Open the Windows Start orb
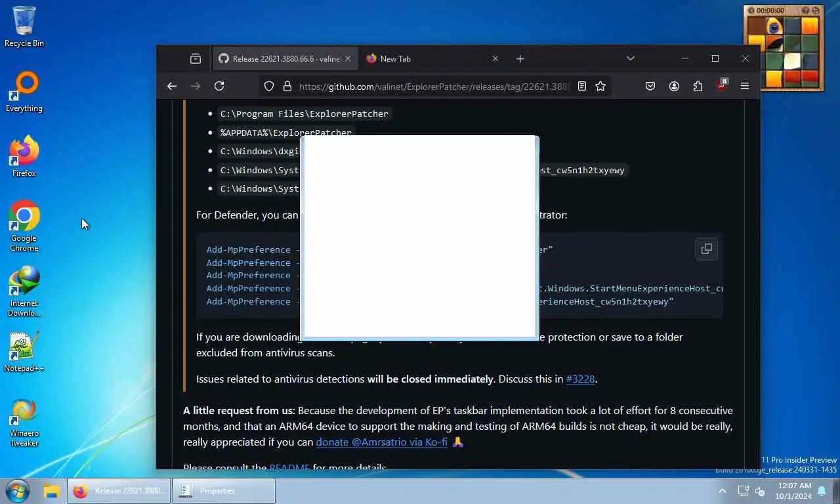The image size is (840, 504). pyautogui.click(x=18, y=491)
